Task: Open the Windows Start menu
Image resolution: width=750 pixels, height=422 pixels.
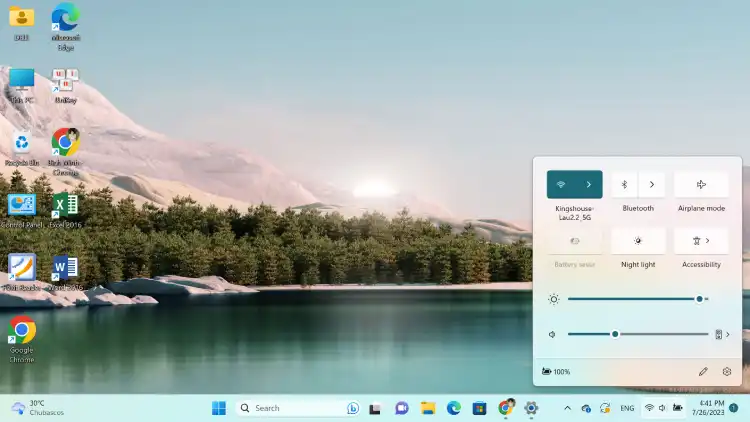Action: [219, 408]
